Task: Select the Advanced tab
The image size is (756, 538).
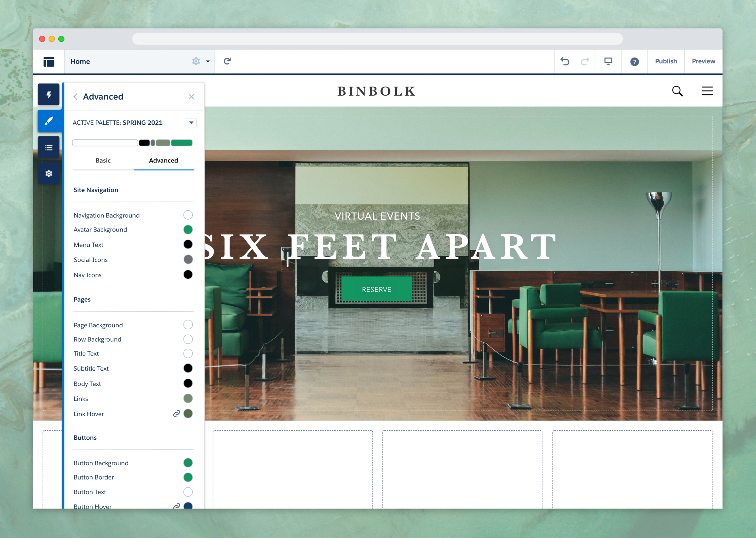Action: (164, 160)
